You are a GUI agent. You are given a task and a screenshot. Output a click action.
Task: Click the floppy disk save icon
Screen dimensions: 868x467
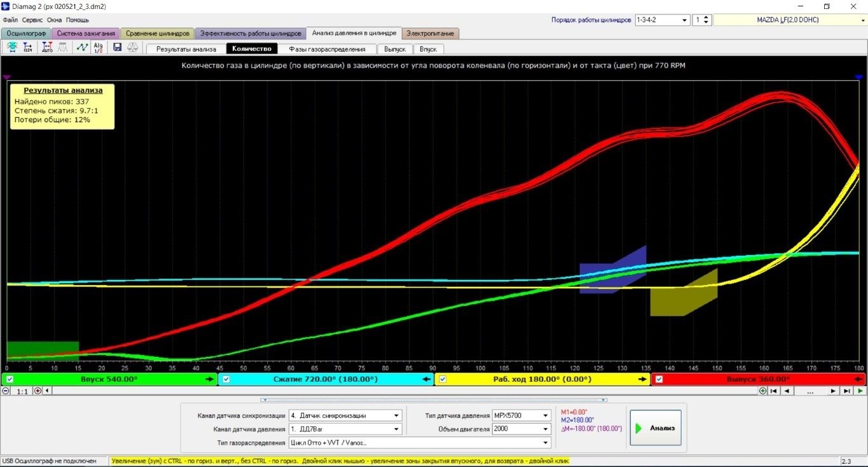(117, 47)
